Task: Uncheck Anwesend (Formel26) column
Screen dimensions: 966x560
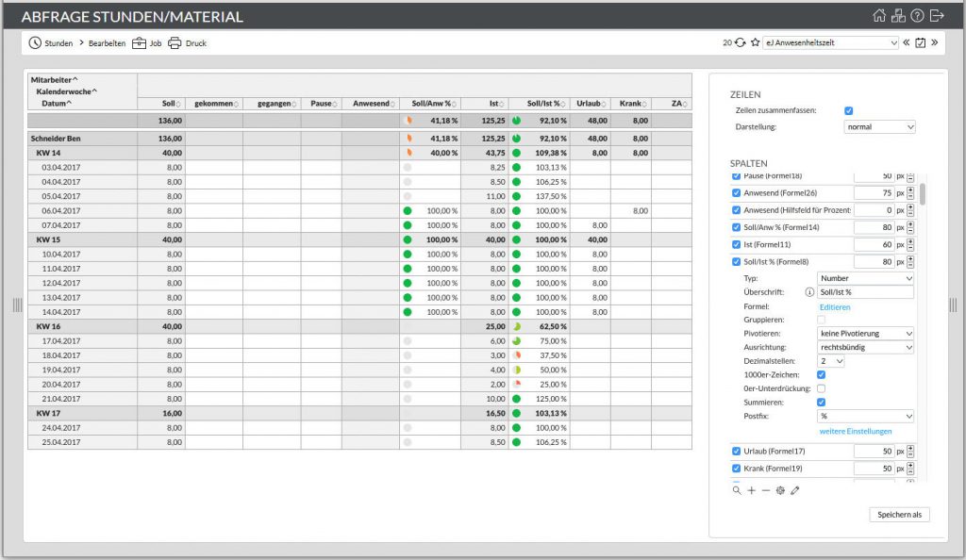Action: coord(736,192)
